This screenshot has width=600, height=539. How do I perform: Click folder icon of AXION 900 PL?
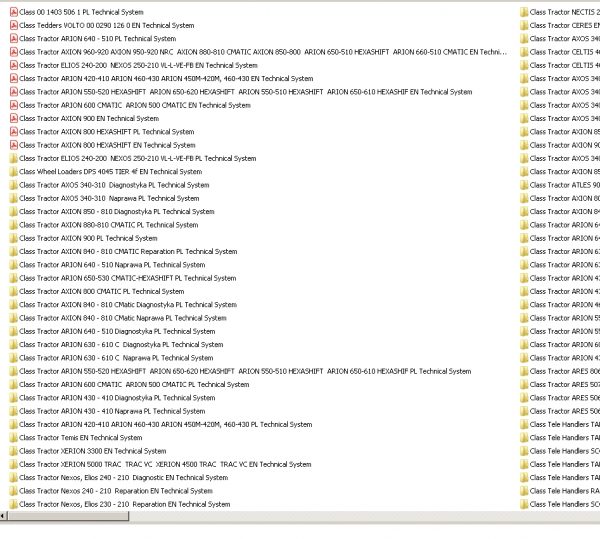pos(13,238)
